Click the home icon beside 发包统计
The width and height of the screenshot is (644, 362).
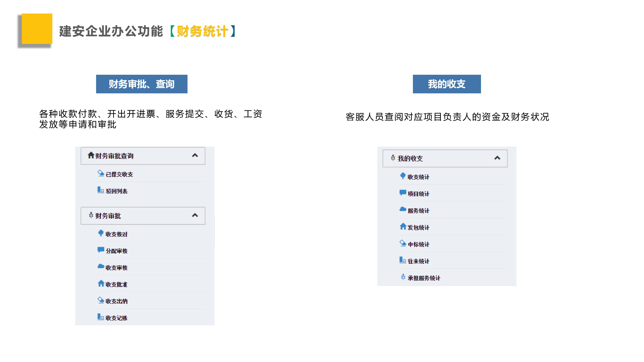403,226
